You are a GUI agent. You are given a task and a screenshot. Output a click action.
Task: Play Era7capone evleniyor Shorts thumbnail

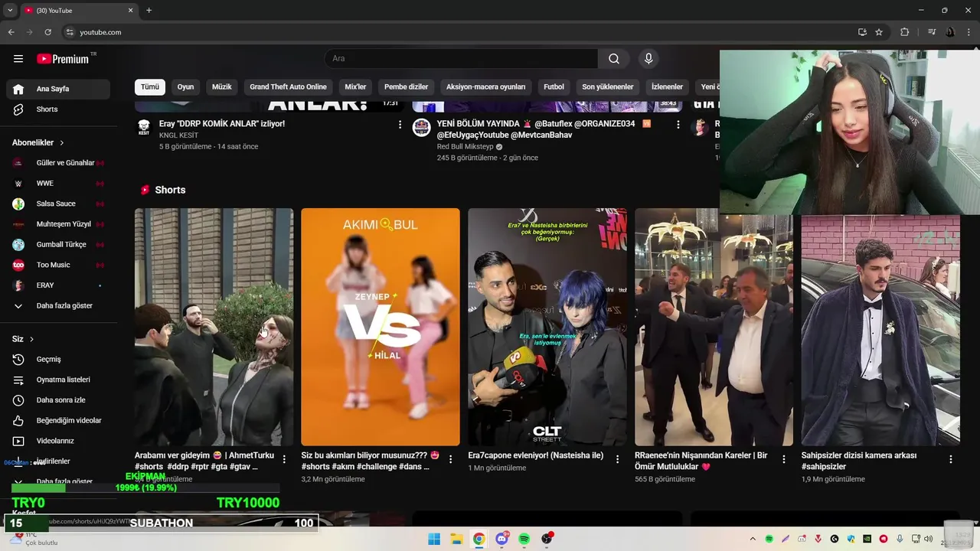(x=547, y=327)
